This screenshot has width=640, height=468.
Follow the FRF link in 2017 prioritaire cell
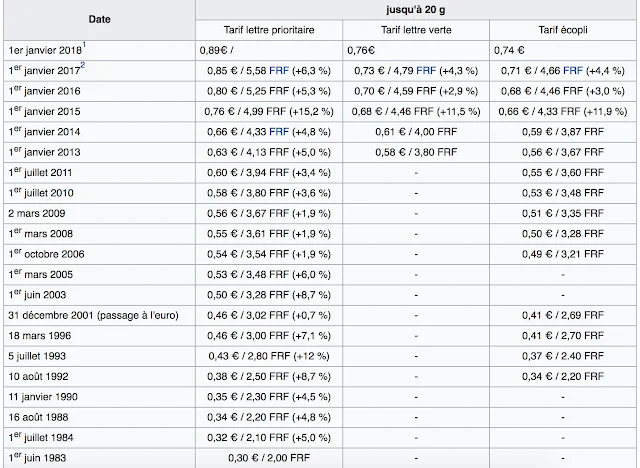(279, 71)
